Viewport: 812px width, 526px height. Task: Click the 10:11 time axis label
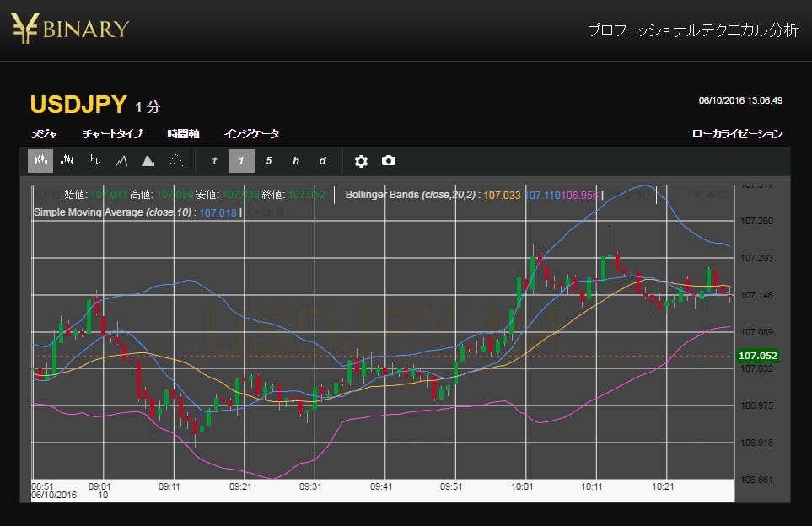pyautogui.click(x=592, y=486)
